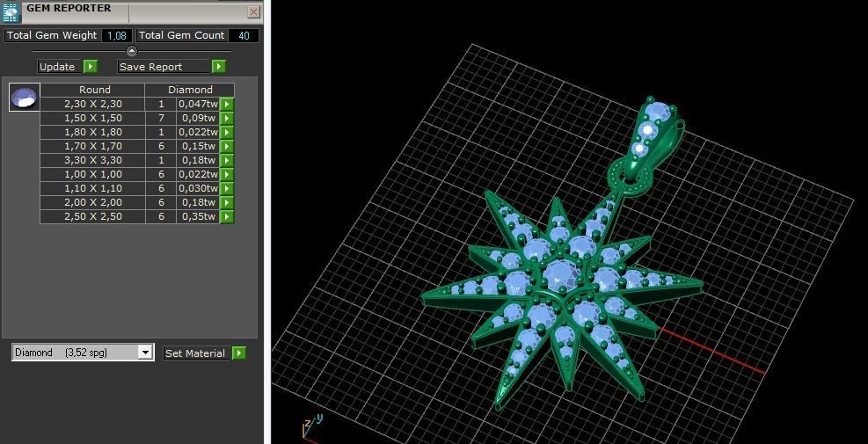The image size is (868, 444).
Task: Select the round gem thumbnail
Action: point(25,97)
